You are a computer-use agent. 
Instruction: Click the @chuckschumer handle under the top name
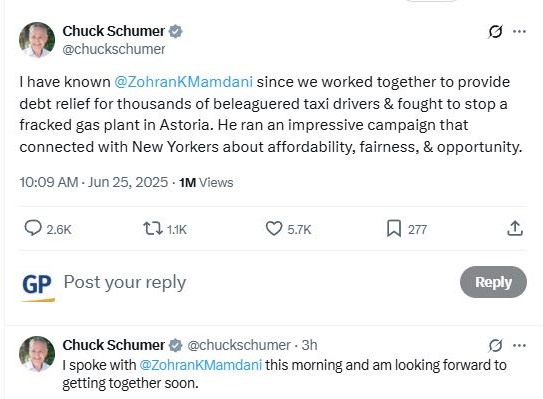(114, 49)
